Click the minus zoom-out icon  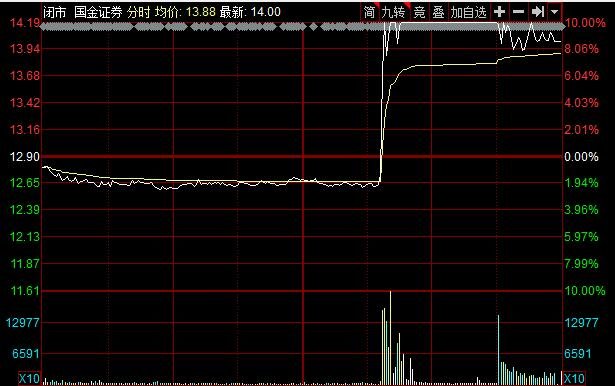pyautogui.click(x=519, y=12)
